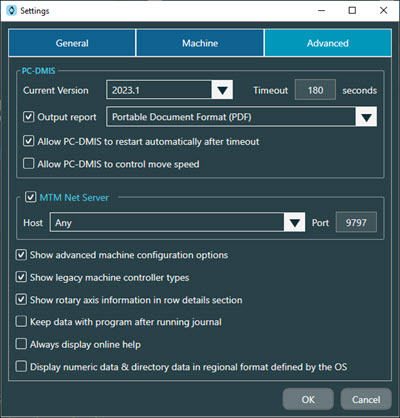Minimize the Settings window
The width and height of the screenshot is (400, 418).
(321, 11)
